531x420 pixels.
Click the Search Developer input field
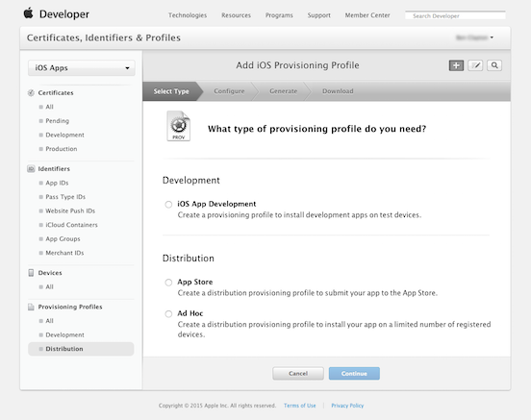(455, 15)
